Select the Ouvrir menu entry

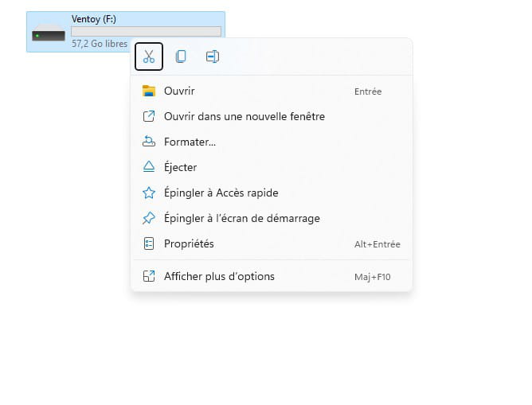click(x=179, y=92)
